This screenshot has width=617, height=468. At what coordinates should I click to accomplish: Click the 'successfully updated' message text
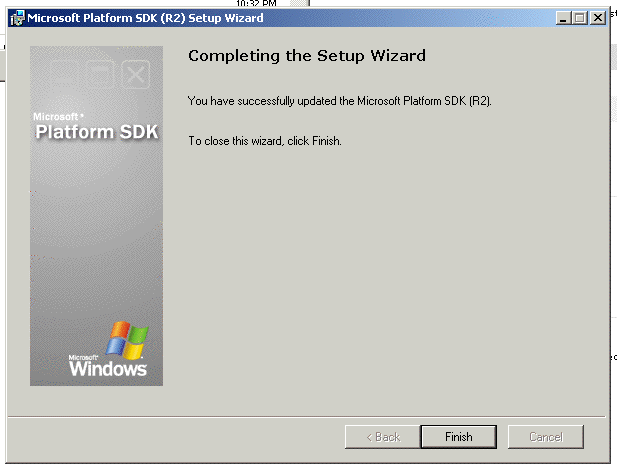(x=340, y=102)
